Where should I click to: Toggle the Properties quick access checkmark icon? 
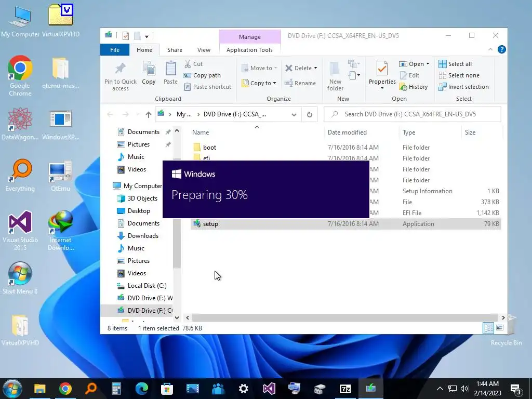(126, 36)
